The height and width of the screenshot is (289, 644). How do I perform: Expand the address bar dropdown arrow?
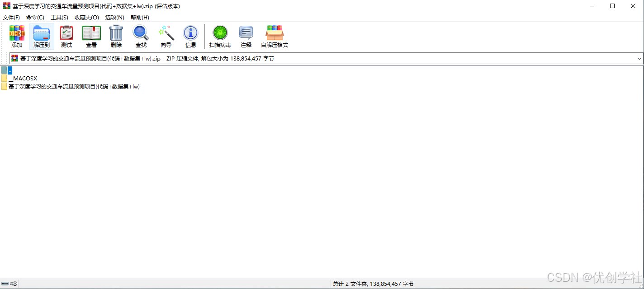(639, 59)
